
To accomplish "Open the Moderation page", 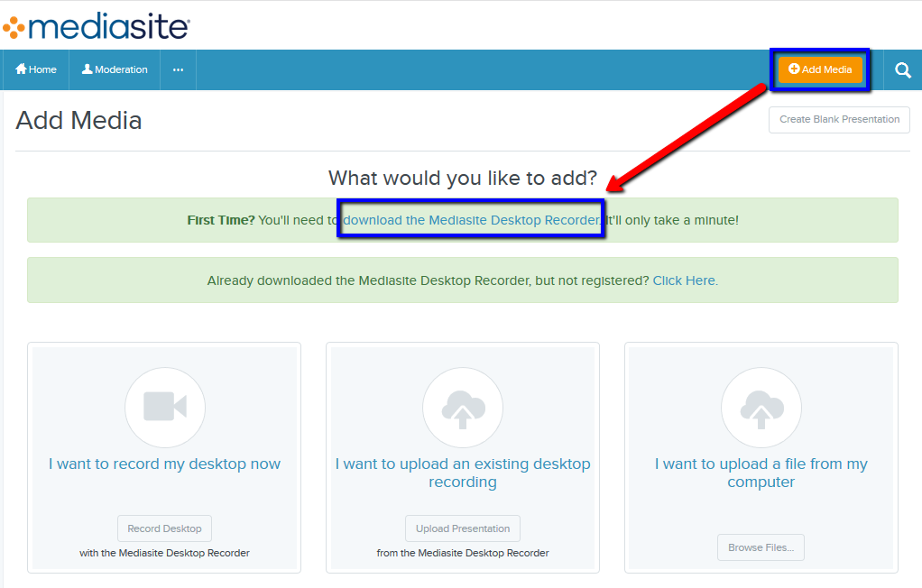I will tap(115, 69).
